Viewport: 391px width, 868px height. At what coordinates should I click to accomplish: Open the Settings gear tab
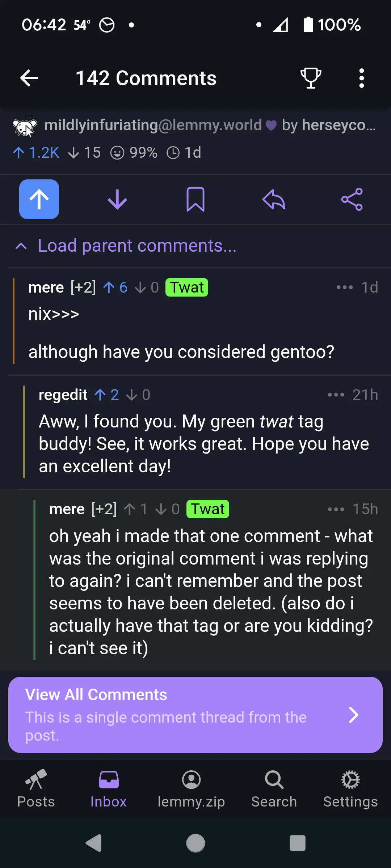pyautogui.click(x=350, y=788)
